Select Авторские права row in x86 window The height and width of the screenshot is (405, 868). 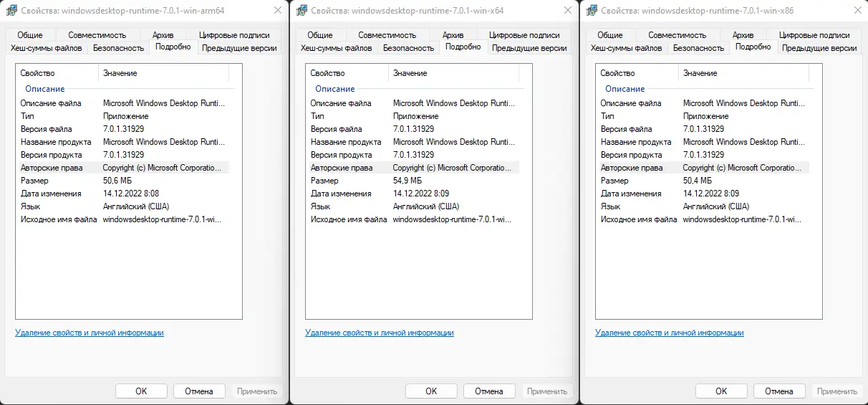point(703,168)
